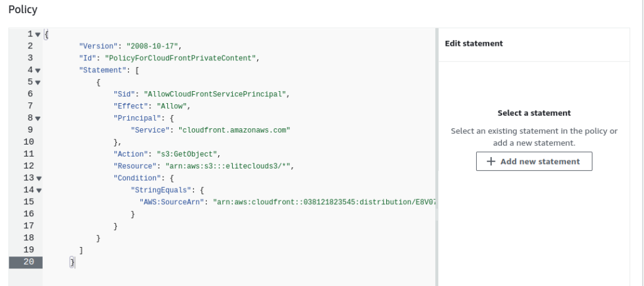Click the closing brace on line 20
Viewport: 644px width, 286px height.
tap(72, 261)
